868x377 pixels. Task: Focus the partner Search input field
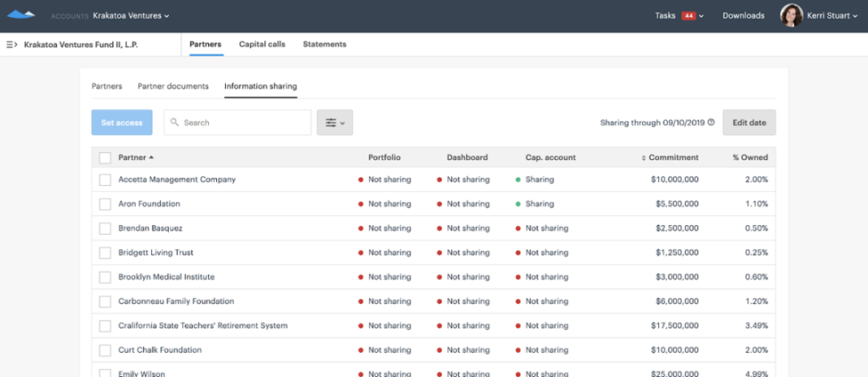click(x=243, y=122)
